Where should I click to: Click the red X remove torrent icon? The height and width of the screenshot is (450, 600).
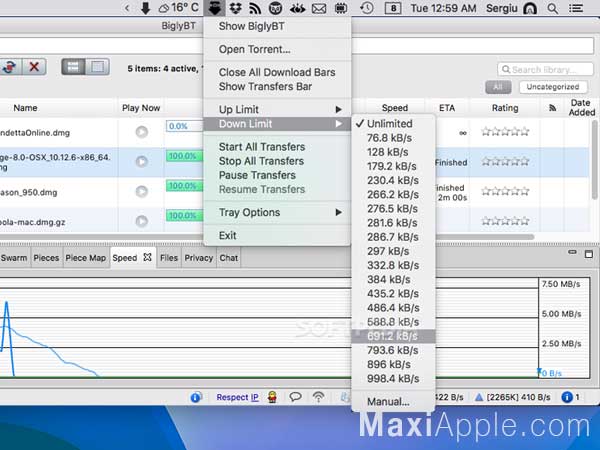(34, 67)
